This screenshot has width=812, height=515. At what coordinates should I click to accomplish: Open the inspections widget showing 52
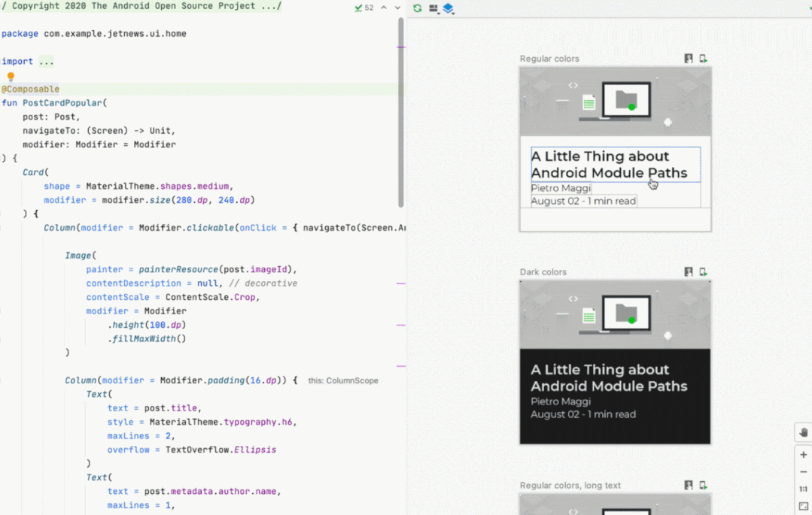tap(364, 8)
